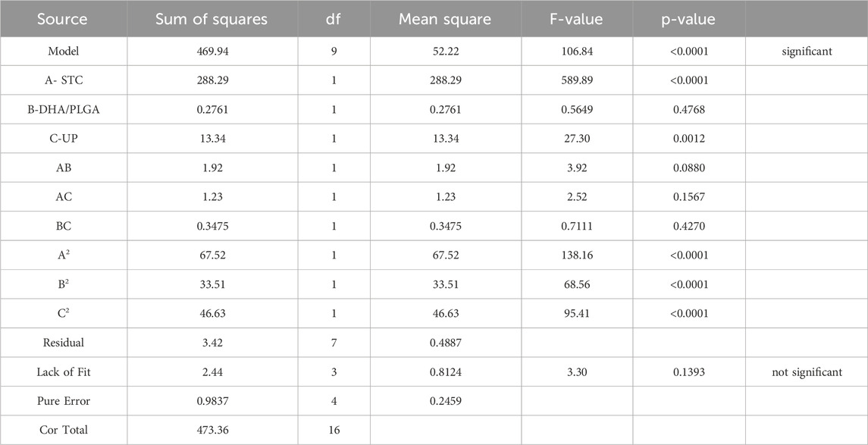Screen dimensions: 868x445
Task: Click the Lack of Fit p-value 0.1393
Action: pyautogui.click(x=688, y=372)
